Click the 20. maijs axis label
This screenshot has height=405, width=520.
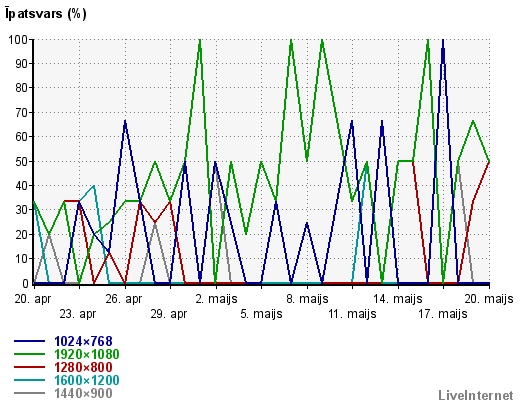(489, 299)
